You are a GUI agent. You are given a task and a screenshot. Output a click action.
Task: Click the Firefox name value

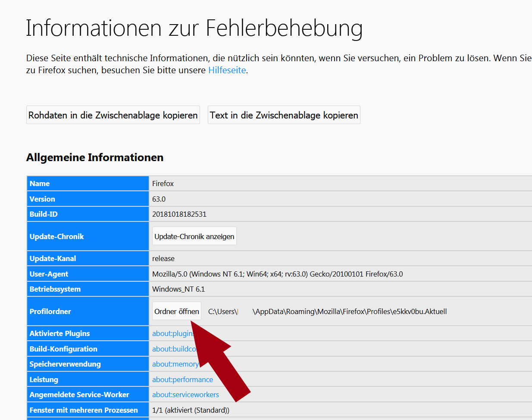pyautogui.click(x=163, y=184)
